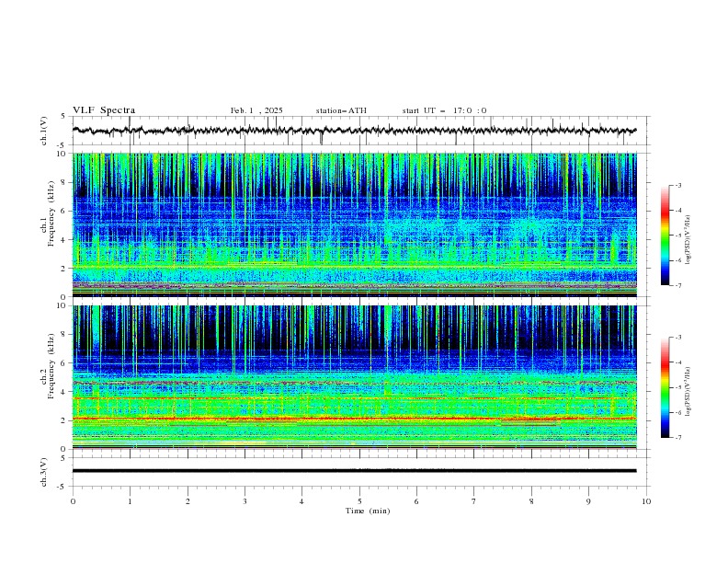
Task: Click the 'station=ATH' label
Action: click(x=341, y=110)
